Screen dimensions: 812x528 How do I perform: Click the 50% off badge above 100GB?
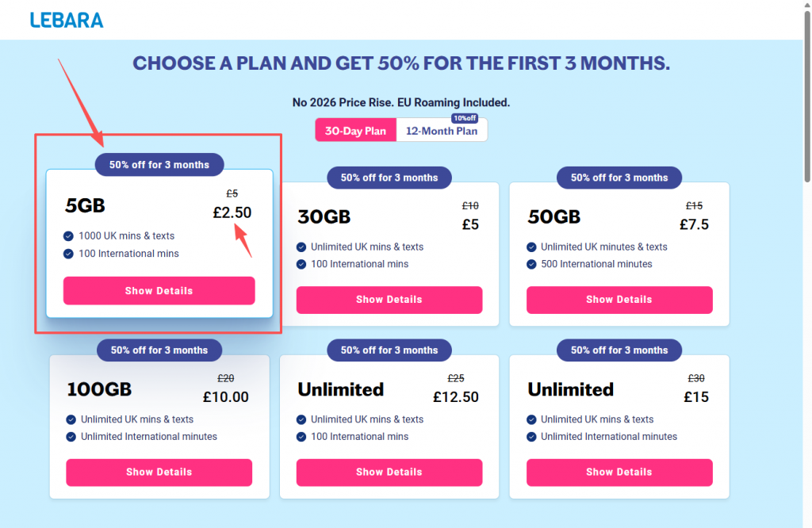[159, 350]
